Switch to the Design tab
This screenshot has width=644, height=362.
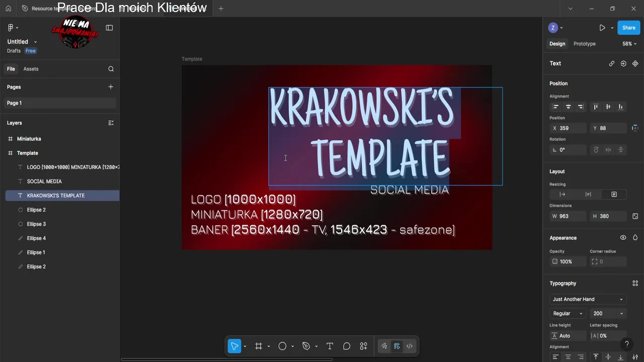(557, 44)
